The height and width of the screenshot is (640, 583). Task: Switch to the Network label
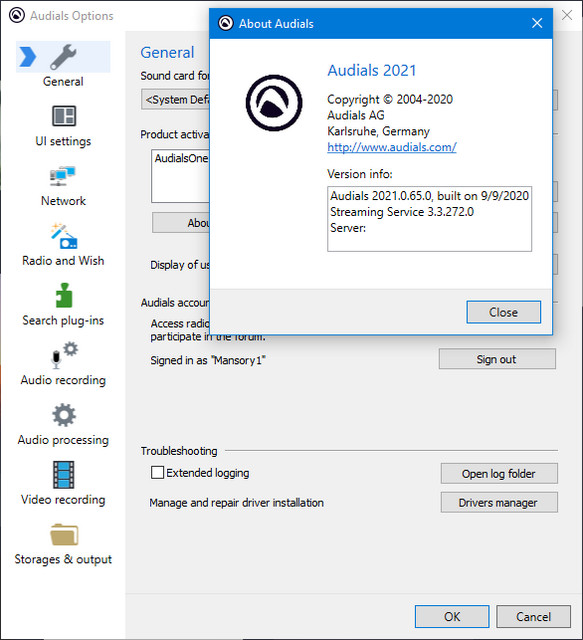[x=63, y=201]
